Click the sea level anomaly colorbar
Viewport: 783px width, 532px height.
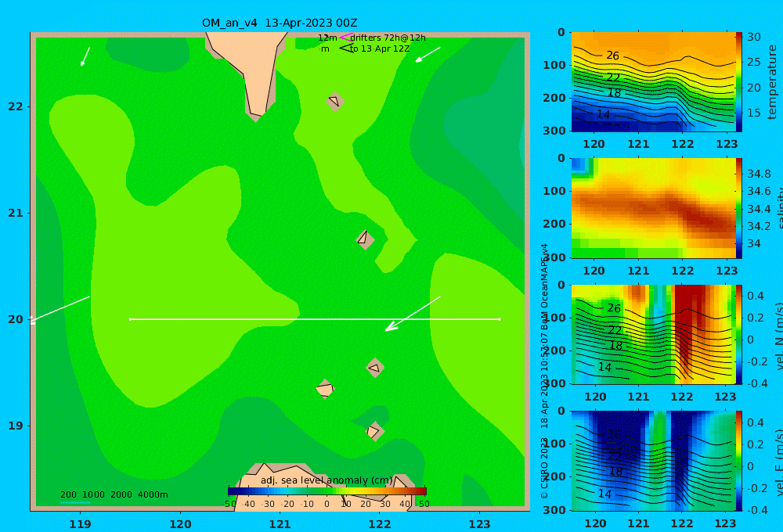pyautogui.click(x=327, y=491)
